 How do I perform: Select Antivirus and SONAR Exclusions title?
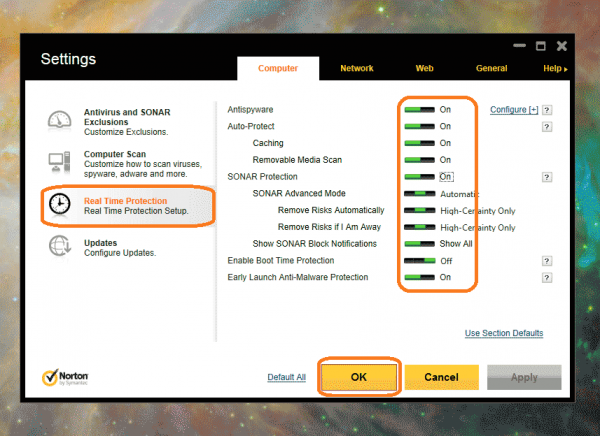[x=127, y=117]
